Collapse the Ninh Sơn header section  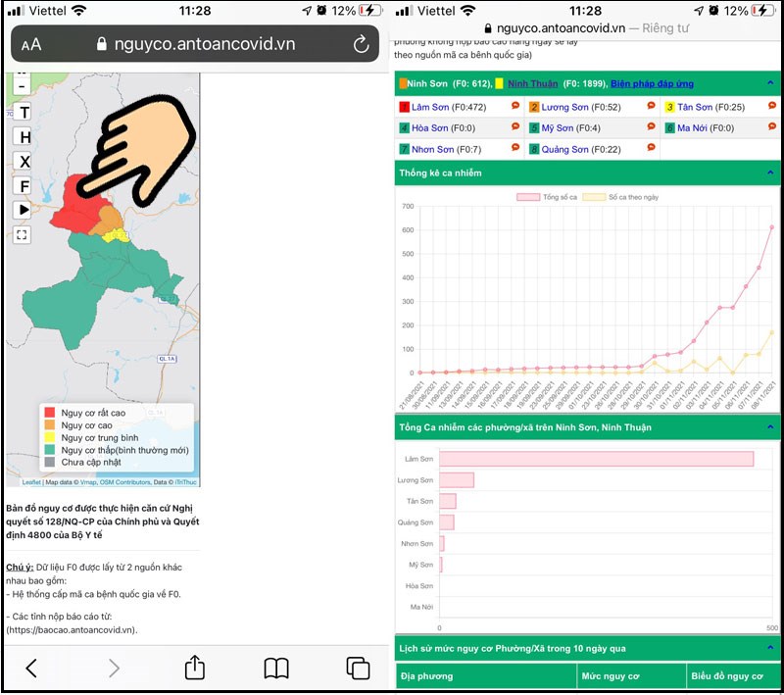pos(770,83)
